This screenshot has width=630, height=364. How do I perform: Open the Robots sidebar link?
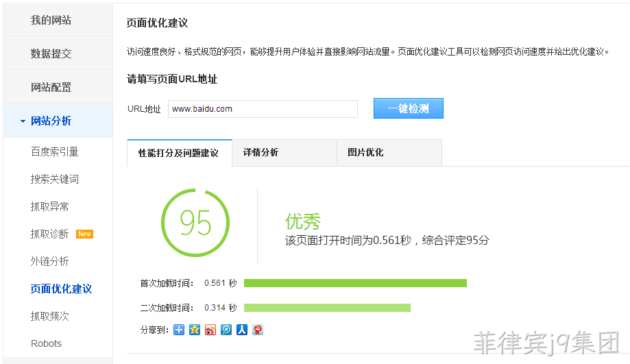point(46,343)
